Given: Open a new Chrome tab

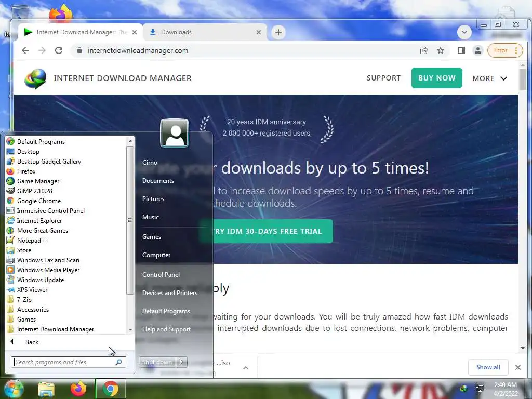Looking at the screenshot, I should (x=278, y=32).
